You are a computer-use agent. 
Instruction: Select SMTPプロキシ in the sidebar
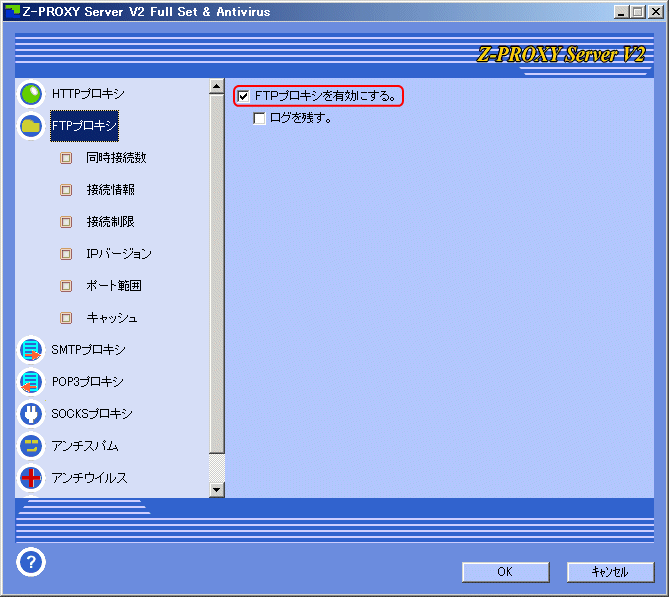click(x=88, y=350)
